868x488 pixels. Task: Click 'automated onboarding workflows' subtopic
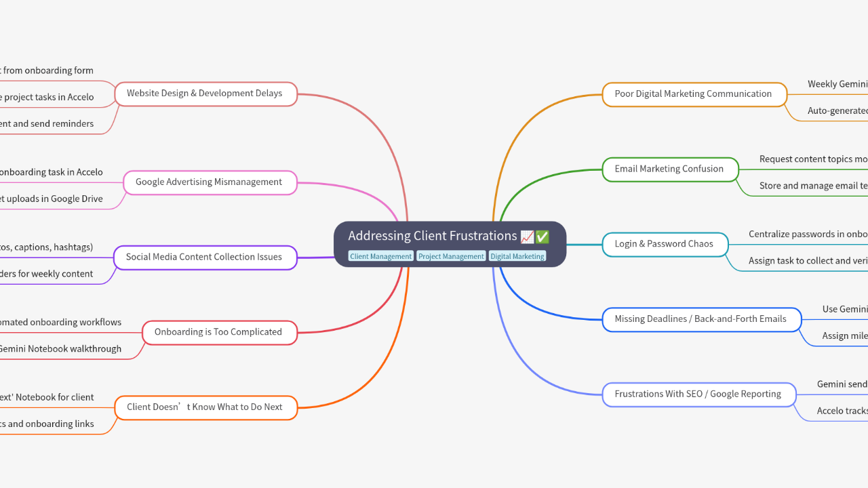point(61,322)
